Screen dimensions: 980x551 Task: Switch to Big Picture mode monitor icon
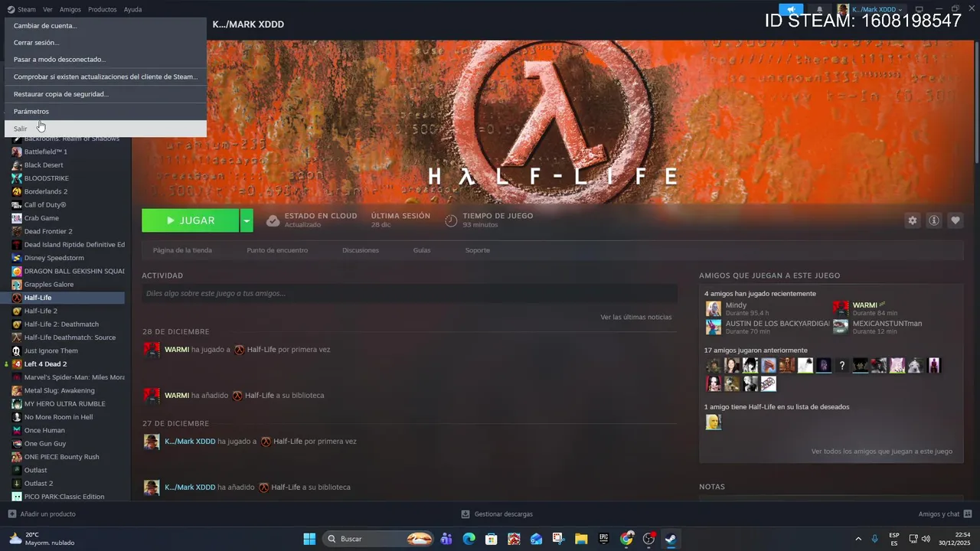[920, 9]
